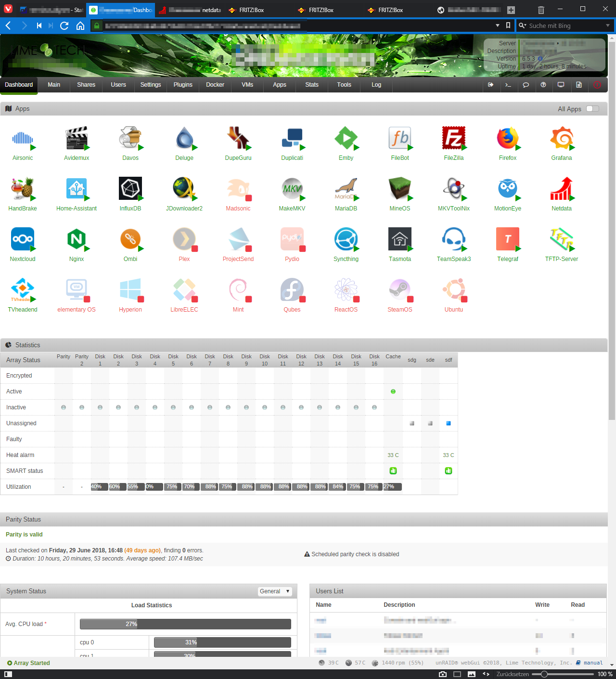This screenshot has height=679, width=616.
Task: Click the cpu 0 load bar
Action: [x=222, y=642]
